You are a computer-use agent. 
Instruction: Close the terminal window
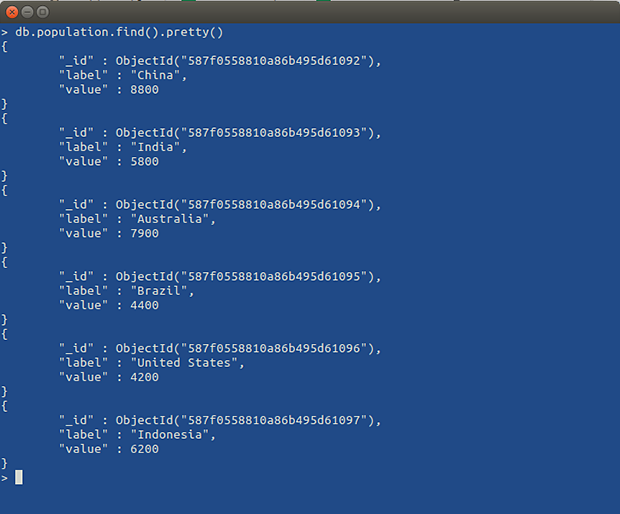pos(11,11)
